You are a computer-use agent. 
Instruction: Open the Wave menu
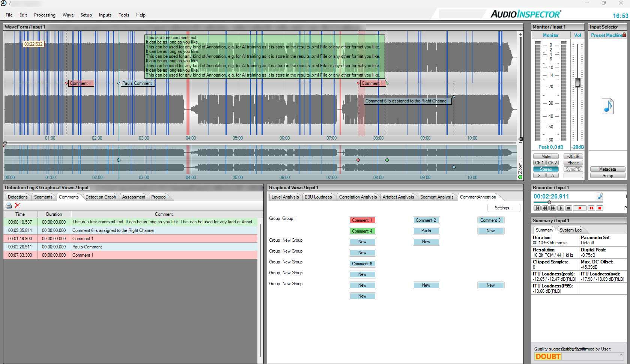click(68, 15)
